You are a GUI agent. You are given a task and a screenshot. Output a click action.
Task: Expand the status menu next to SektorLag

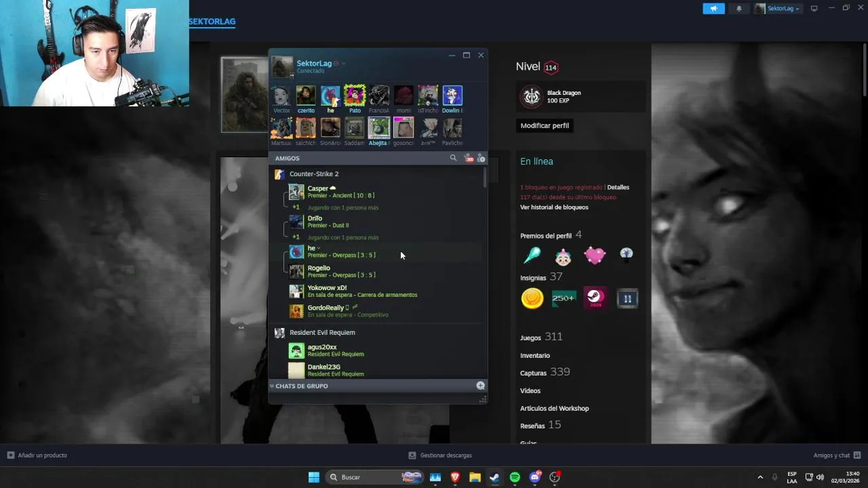343,63
